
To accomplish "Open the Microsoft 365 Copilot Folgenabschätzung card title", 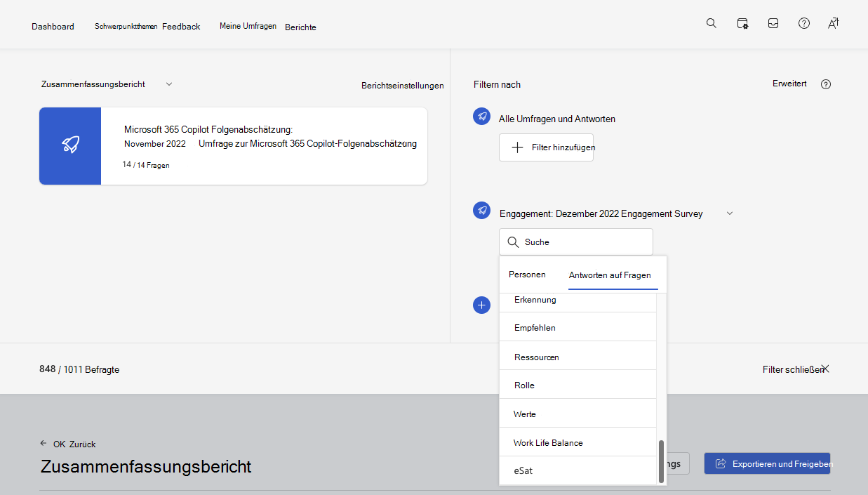I will (x=208, y=129).
